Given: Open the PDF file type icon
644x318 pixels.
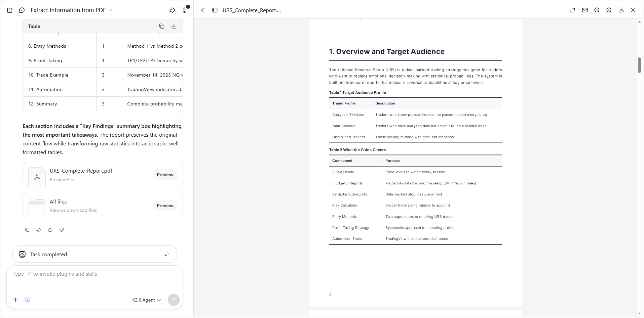Looking at the screenshot, I should point(37,177).
